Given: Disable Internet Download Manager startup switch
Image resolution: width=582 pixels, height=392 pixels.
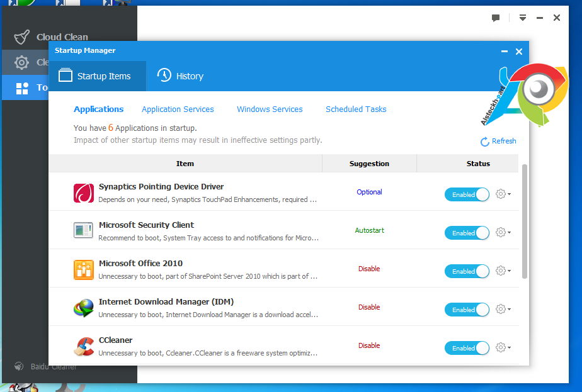Looking at the screenshot, I should [467, 310].
